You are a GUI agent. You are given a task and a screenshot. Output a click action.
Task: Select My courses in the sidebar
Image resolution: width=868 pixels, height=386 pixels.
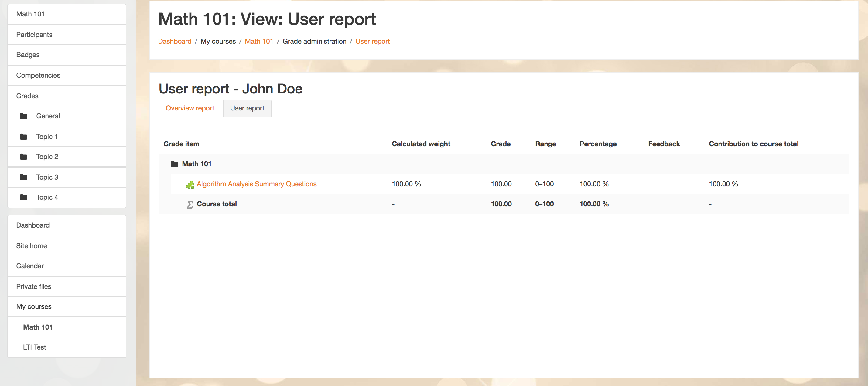67,306
